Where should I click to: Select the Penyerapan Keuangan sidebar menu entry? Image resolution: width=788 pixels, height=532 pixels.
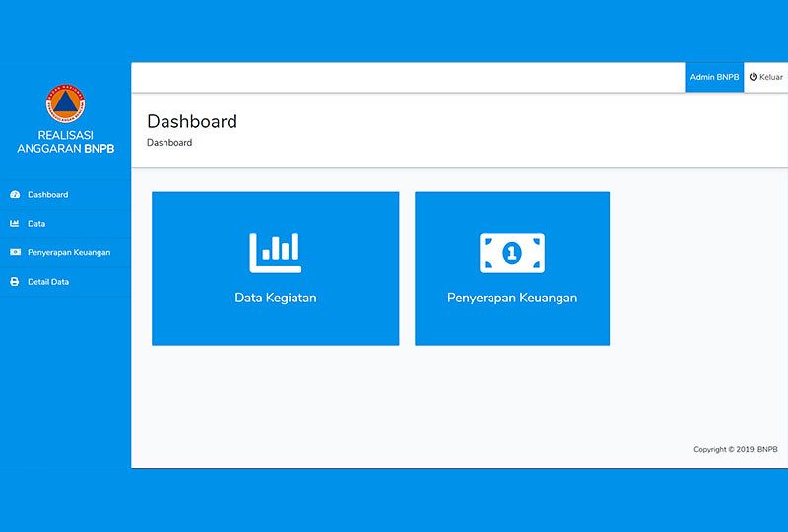65,252
